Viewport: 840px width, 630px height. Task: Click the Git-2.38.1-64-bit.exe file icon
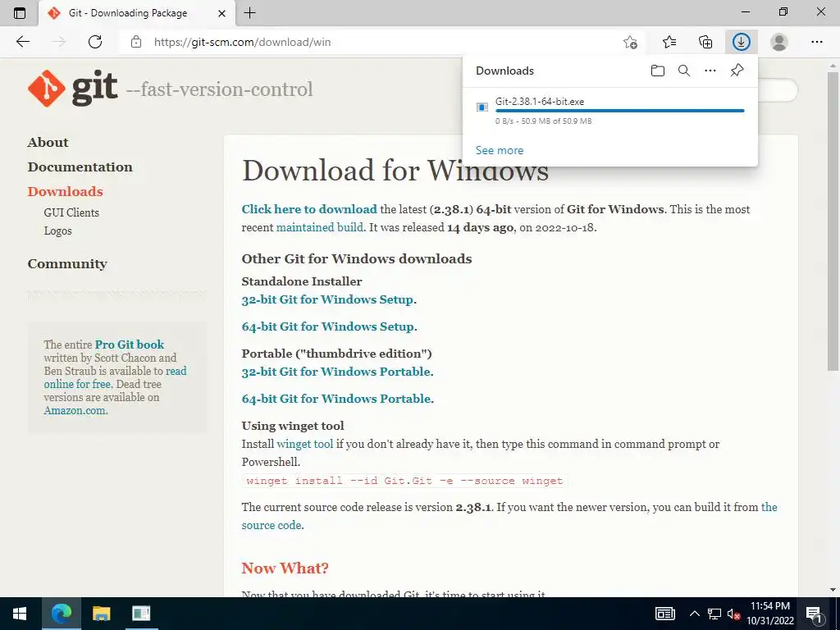click(x=482, y=107)
